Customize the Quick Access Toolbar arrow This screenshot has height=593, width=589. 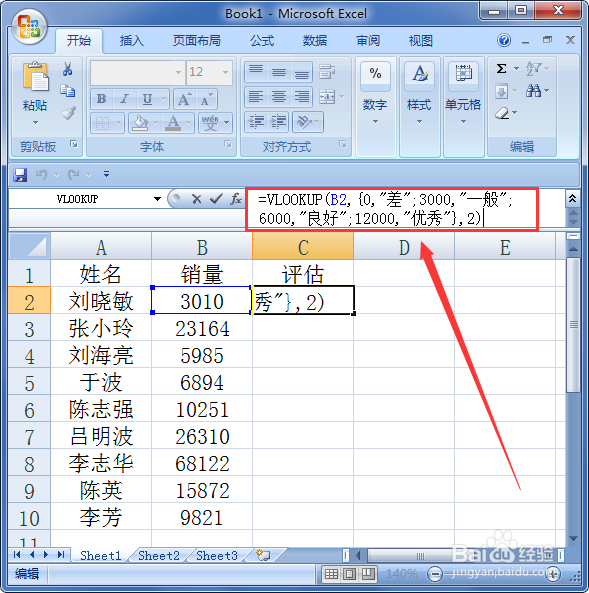tap(106, 174)
